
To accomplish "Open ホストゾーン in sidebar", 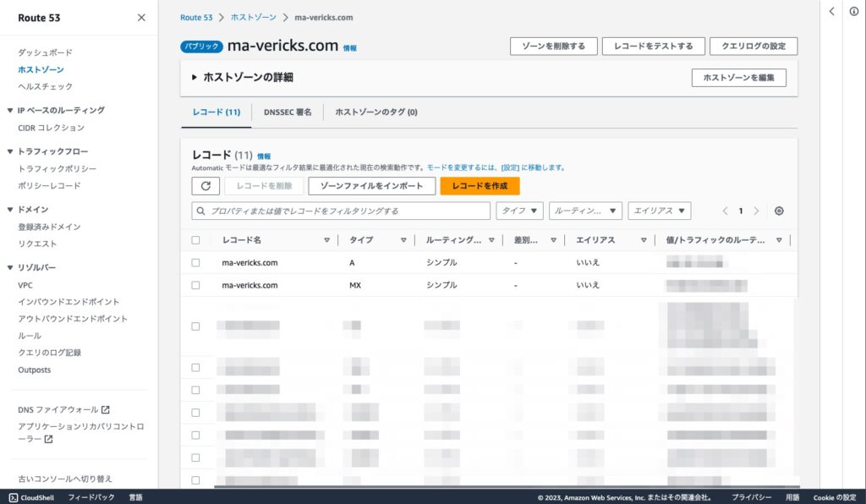I will click(x=41, y=69).
